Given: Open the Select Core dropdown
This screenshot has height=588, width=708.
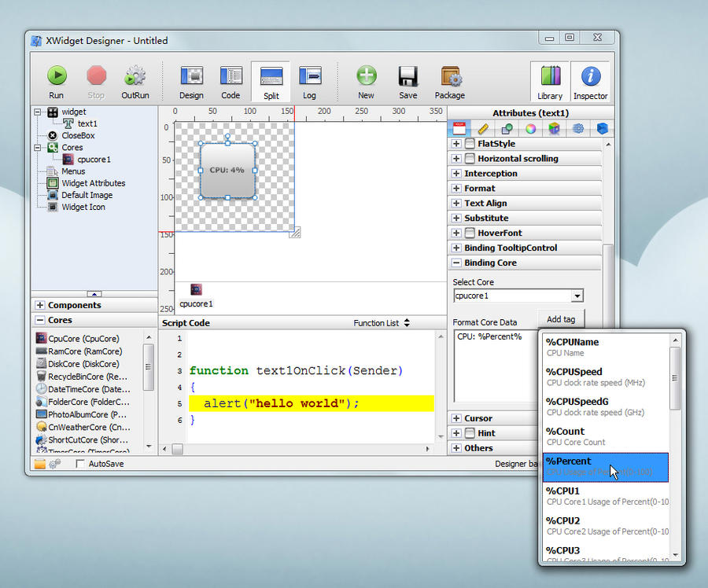Looking at the screenshot, I should (x=577, y=296).
